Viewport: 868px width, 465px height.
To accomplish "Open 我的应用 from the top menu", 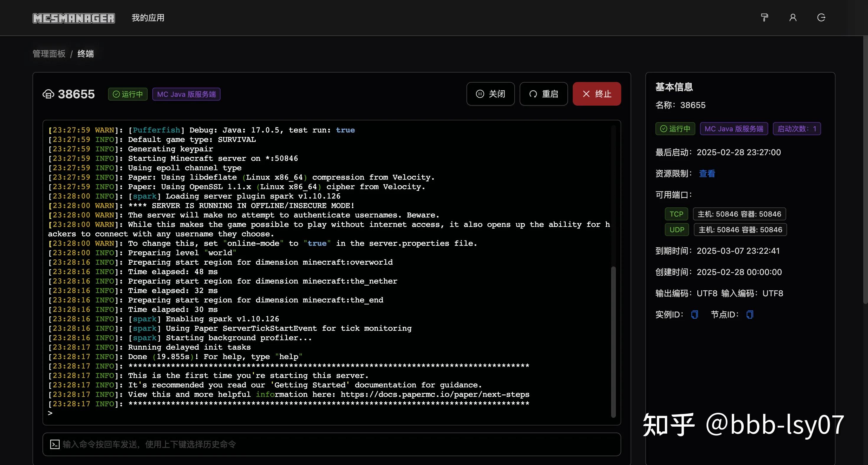I will coord(148,17).
